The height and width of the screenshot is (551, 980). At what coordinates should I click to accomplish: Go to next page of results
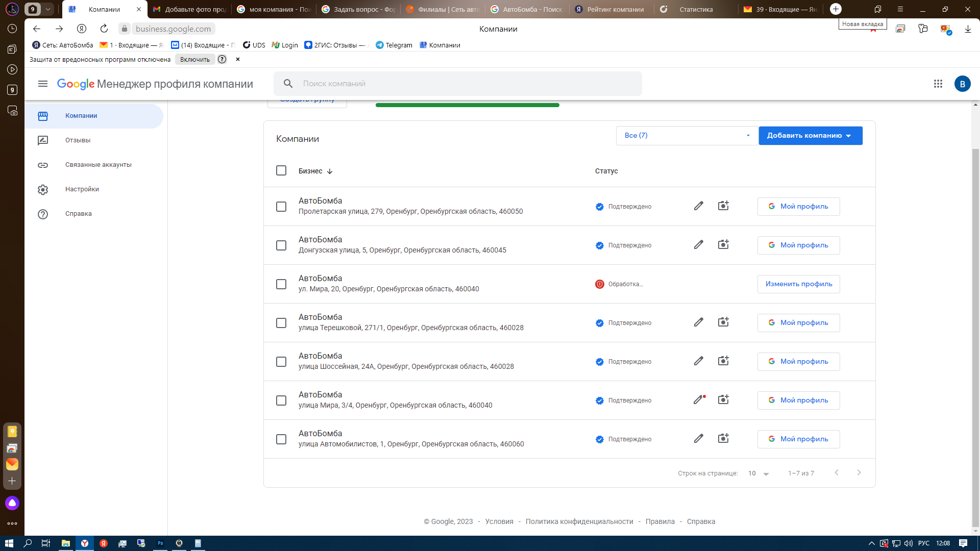tap(859, 473)
